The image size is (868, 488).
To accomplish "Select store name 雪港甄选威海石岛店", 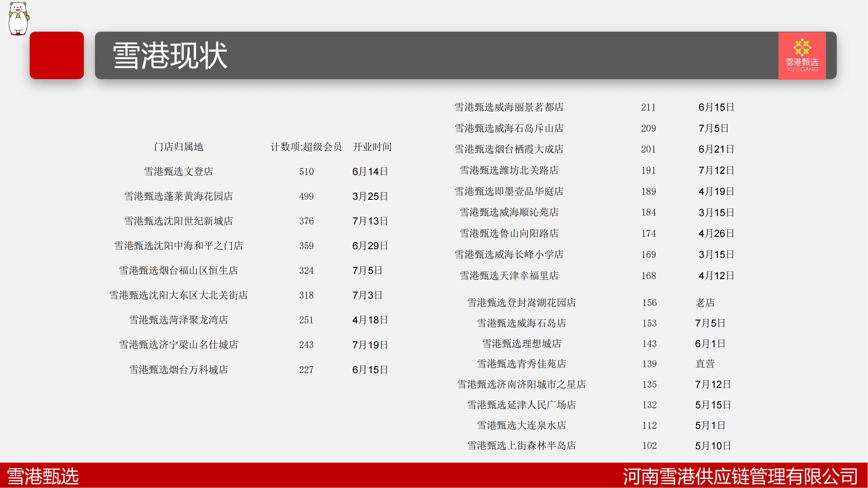I will tap(522, 323).
